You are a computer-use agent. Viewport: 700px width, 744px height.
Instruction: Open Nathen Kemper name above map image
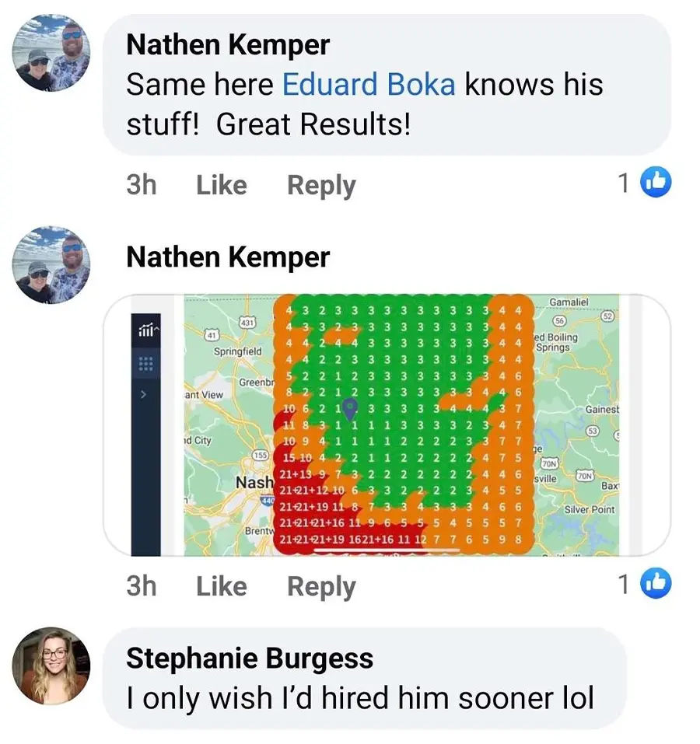pyautogui.click(x=228, y=257)
